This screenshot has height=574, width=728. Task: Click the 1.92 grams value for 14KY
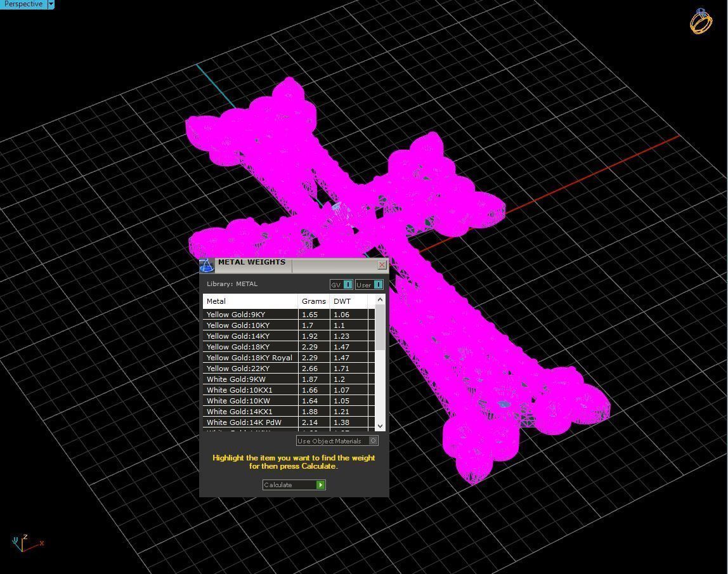pos(309,336)
